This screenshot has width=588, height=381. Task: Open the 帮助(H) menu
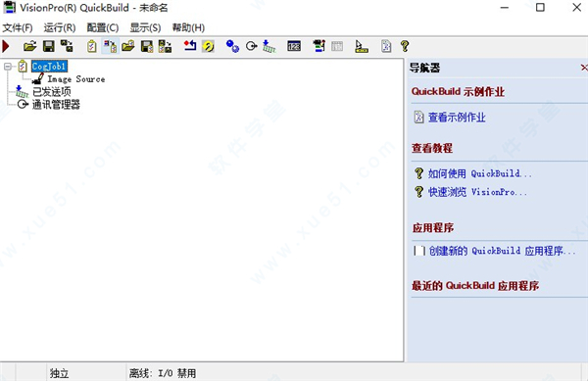tap(188, 27)
